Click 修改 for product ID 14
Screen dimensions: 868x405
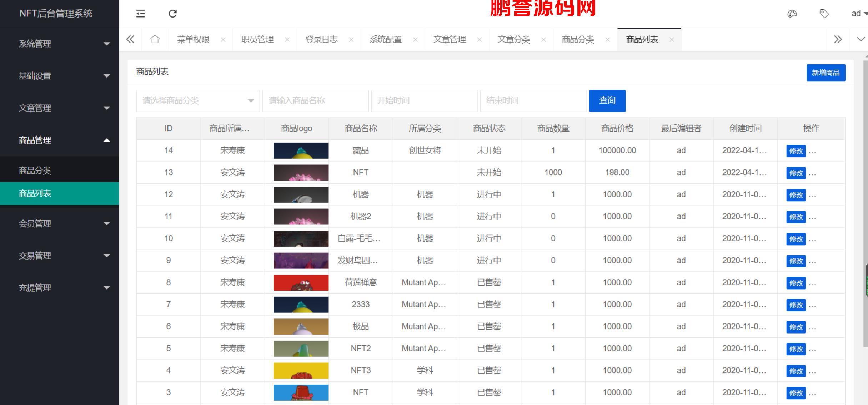point(796,151)
